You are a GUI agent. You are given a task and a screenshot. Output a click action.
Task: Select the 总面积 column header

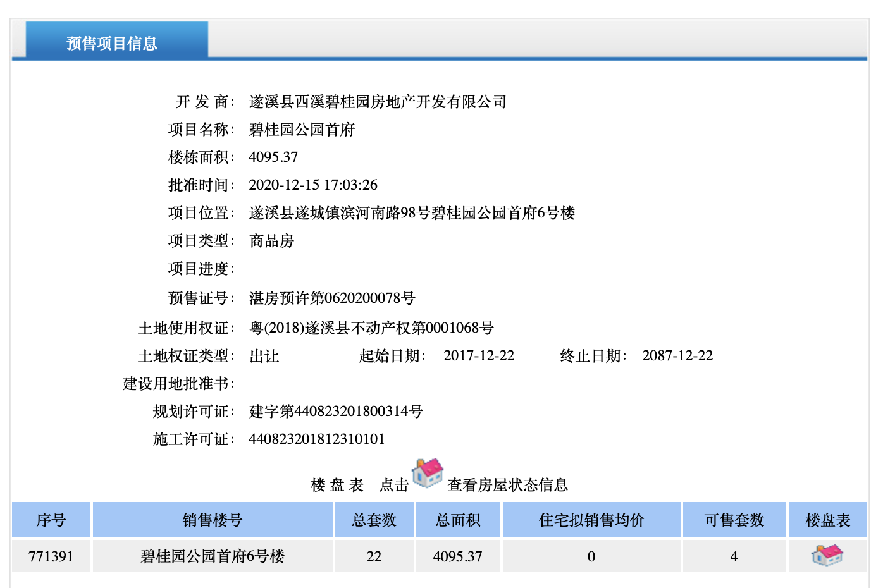(x=458, y=520)
